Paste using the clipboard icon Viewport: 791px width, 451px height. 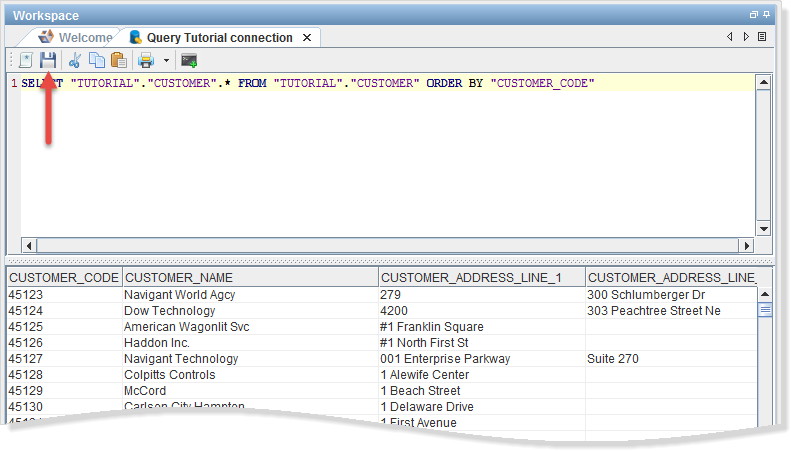point(119,60)
